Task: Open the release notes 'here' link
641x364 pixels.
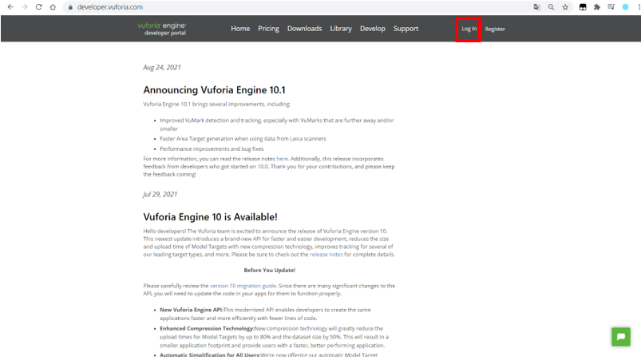Action: [x=282, y=159]
